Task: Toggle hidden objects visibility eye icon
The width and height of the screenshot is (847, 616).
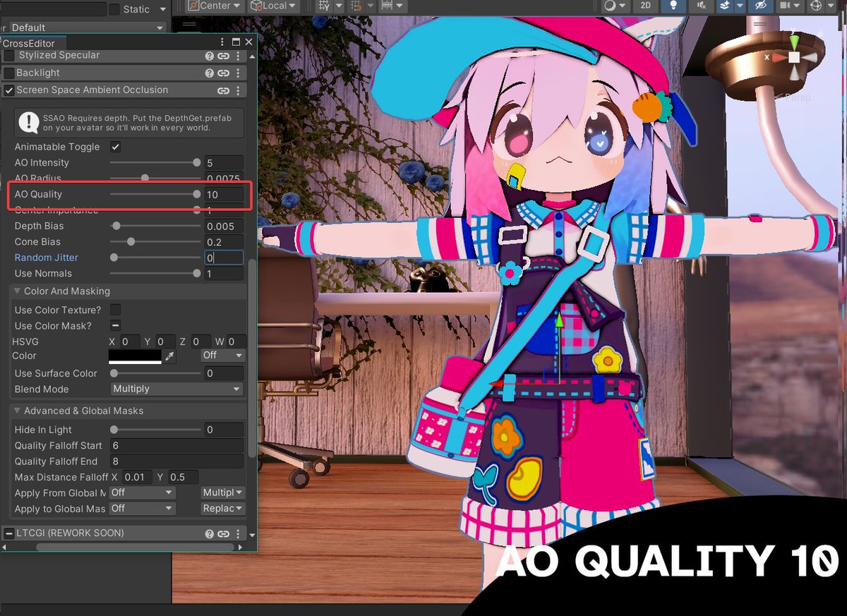Action: (x=760, y=6)
